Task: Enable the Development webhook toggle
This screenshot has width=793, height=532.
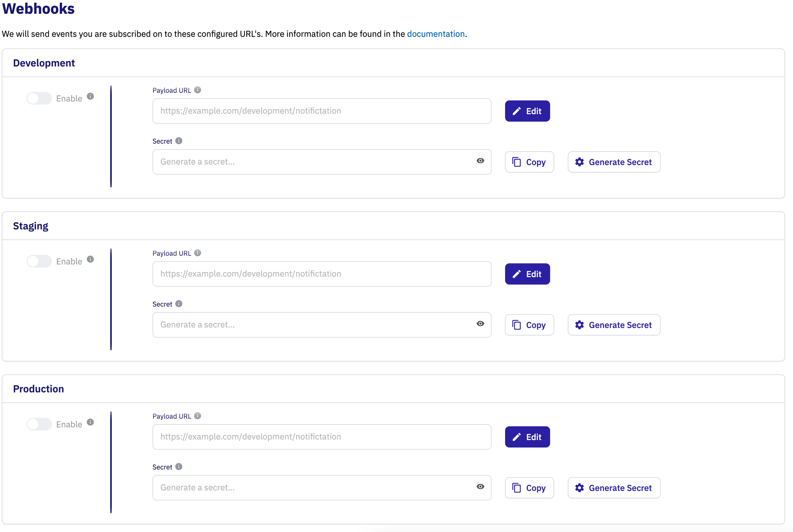Action: pyautogui.click(x=39, y=98)
